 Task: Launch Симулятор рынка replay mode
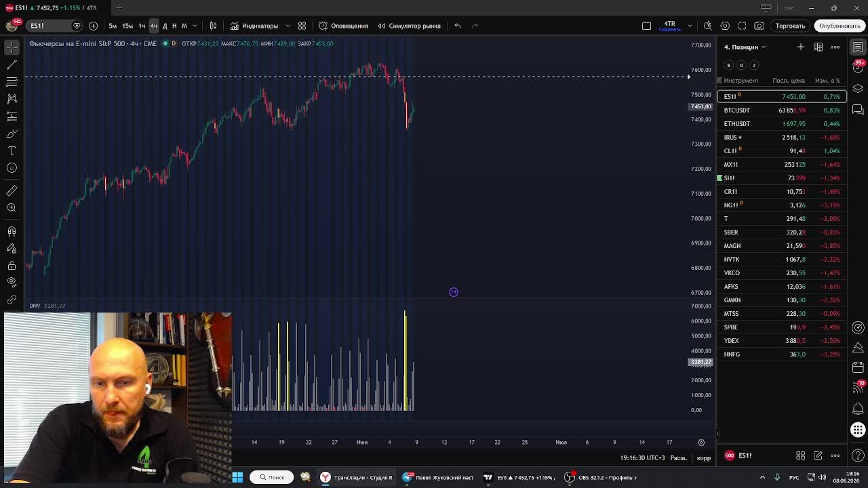(x=409, y=26)
